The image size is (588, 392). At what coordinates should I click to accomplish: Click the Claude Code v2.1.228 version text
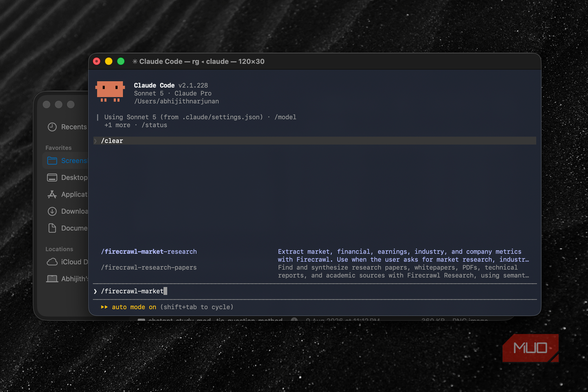(x=171, y=85)
